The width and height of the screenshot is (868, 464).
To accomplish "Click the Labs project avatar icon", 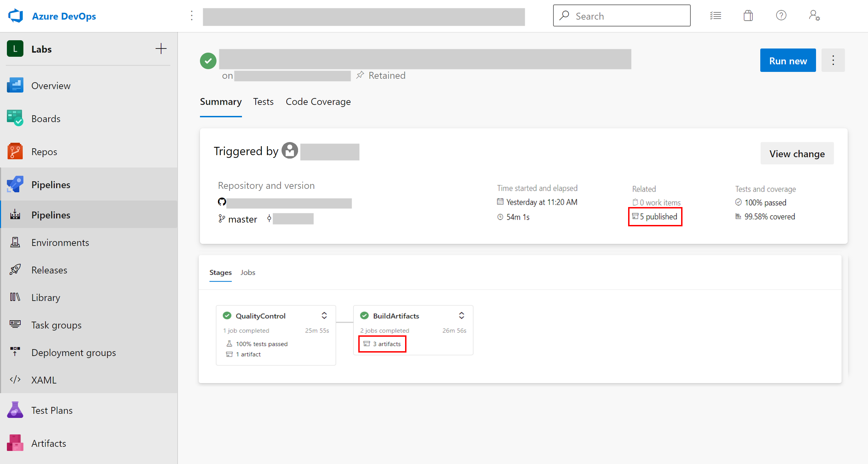I will [x=15, y=49].
